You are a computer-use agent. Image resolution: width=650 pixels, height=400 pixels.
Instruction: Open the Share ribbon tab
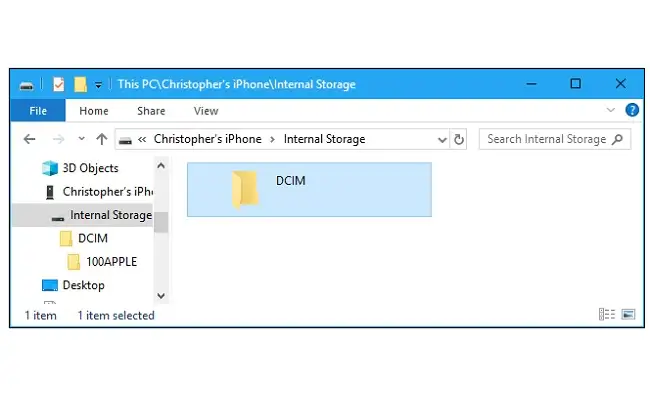pyautogui.click(x=151, y=111)
